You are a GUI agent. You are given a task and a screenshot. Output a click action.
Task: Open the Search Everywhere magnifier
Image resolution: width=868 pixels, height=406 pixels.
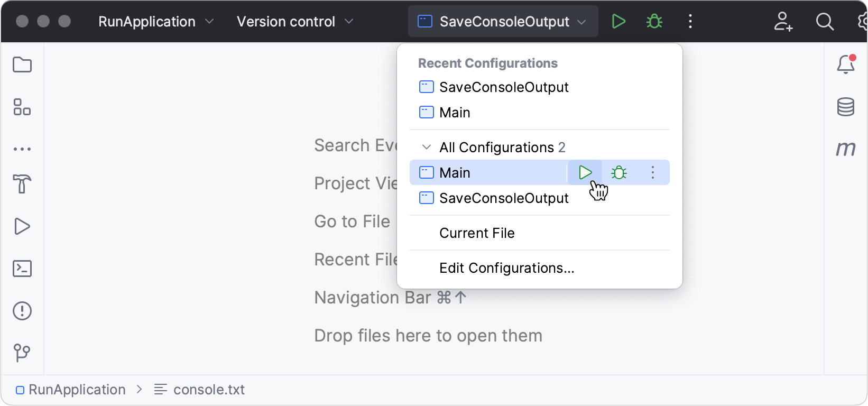[x=825, y=21]
